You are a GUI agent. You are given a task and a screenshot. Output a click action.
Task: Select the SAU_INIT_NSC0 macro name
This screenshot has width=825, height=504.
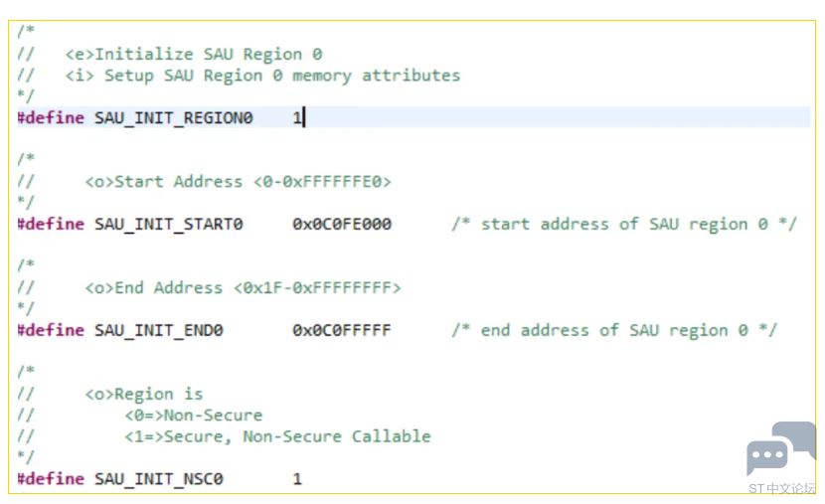[x=158, y=479]
